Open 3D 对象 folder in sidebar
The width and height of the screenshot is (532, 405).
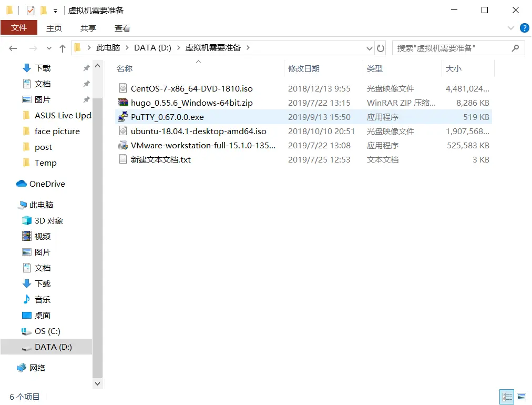click(43, 221)
